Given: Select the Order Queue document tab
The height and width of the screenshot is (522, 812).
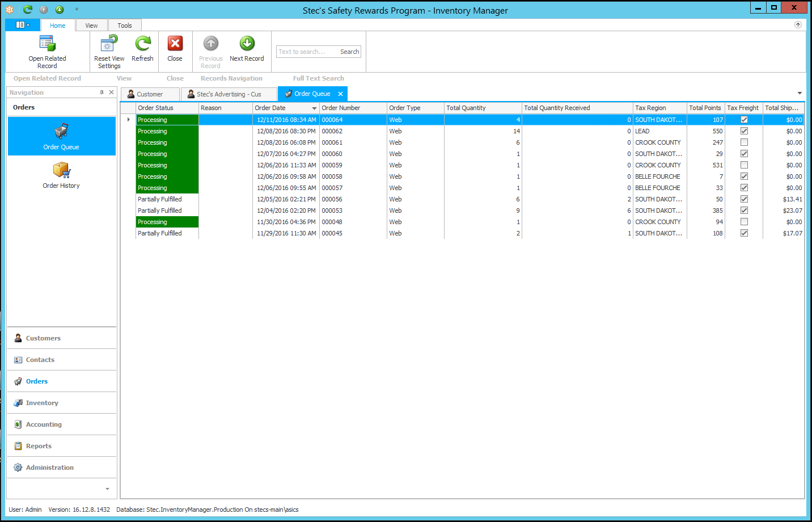Looking at the screenshot, I should point(312,94).
